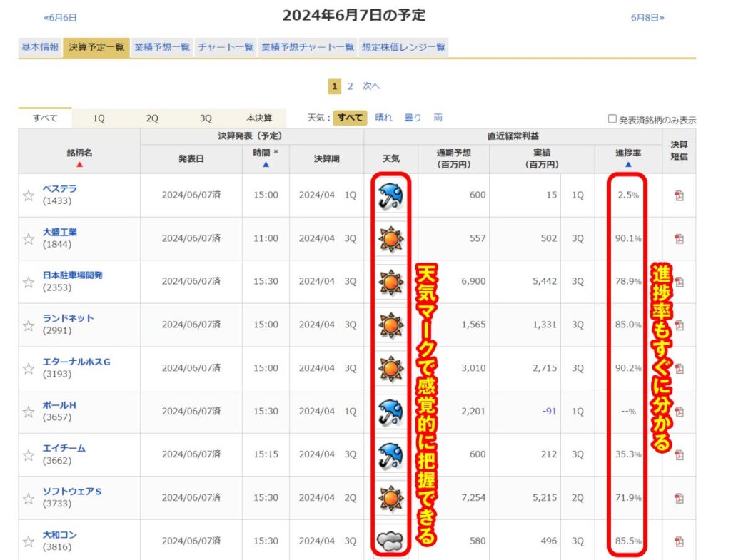The width and height of the screenshot is (731, 560).
Task: Filter weather by 曇り
Action: [x=413, y=118]
